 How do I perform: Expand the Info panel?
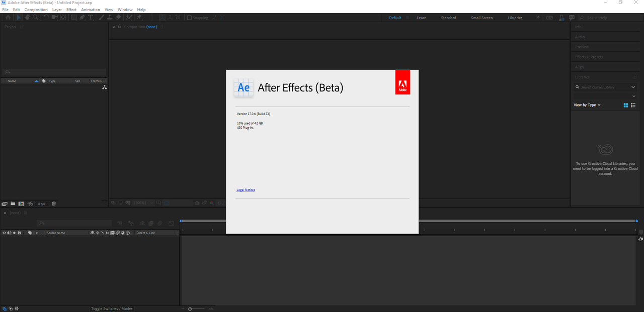tap(579, 27)
